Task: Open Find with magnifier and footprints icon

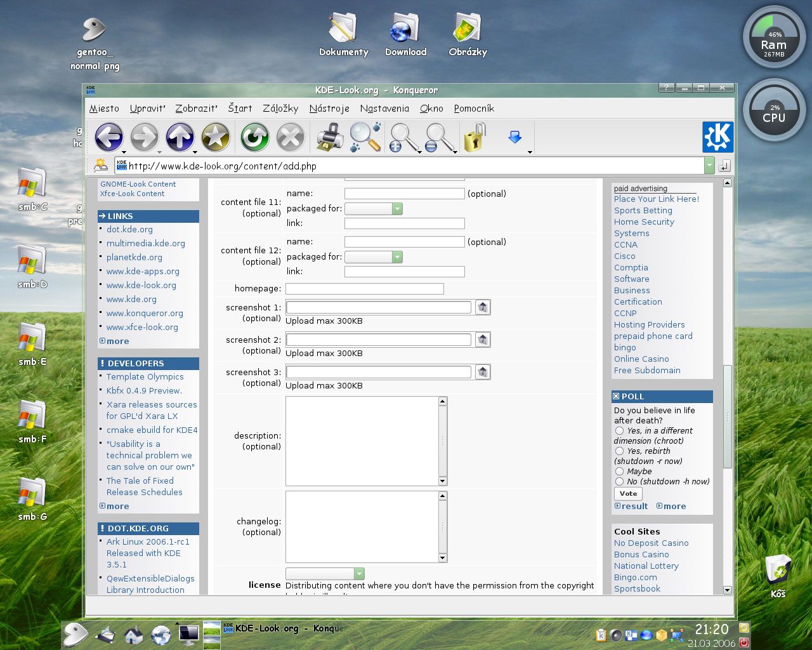Action: [365, 137]
